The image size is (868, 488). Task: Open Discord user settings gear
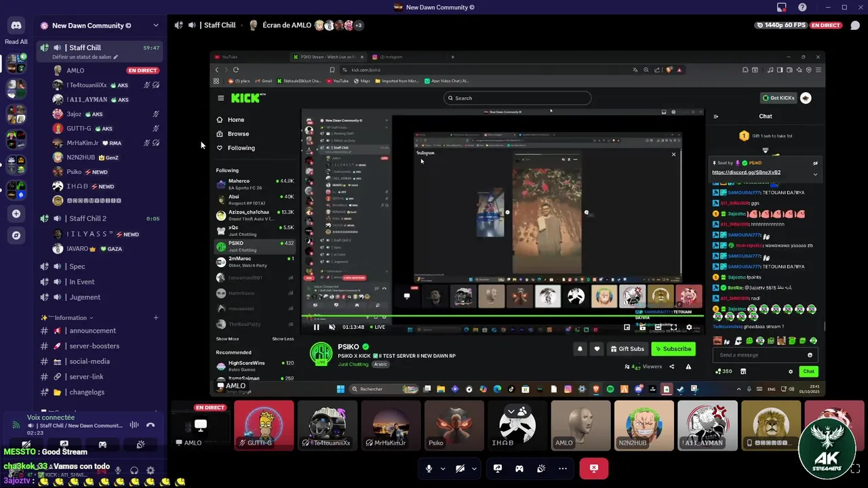click(x=151, y=470)
